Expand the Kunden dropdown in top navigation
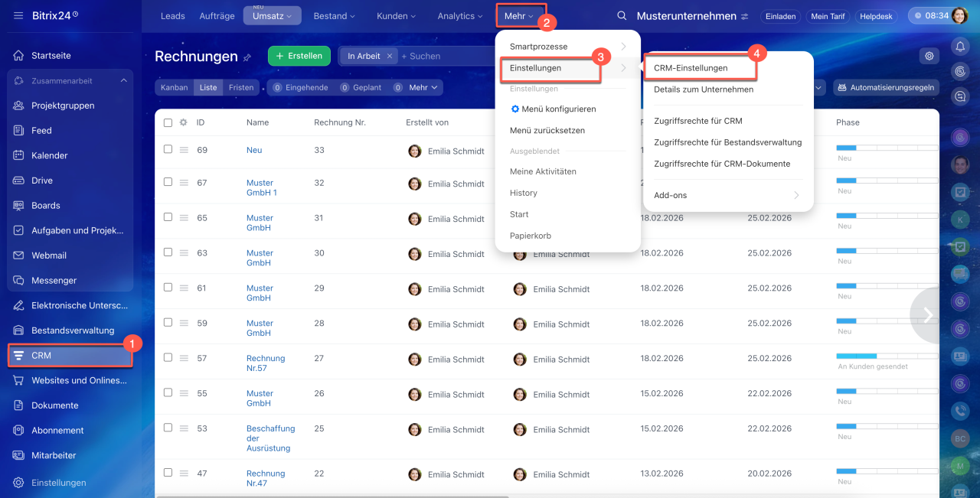 (x=397, y=16)
